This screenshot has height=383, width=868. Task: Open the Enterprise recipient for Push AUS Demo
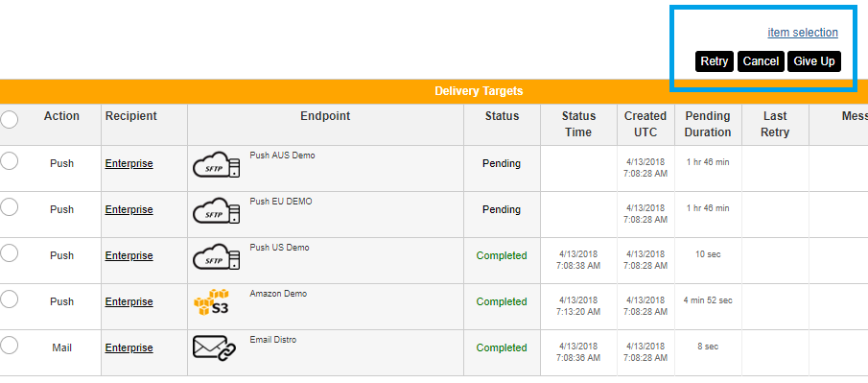click(129, 163)
